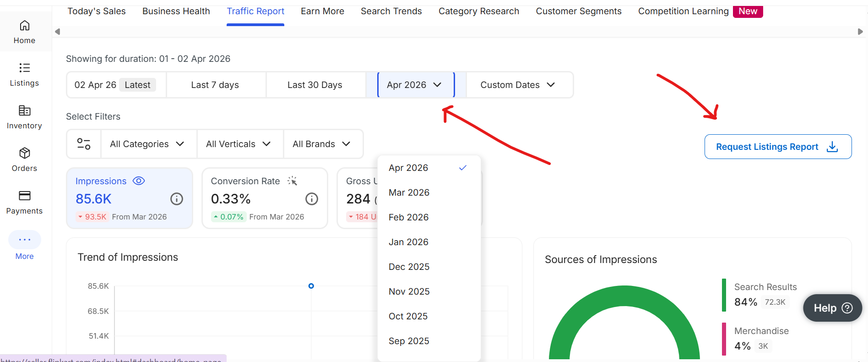
Task: Select the Last 7 days duration
Action: pyautogui.click(x=215, y=85)
